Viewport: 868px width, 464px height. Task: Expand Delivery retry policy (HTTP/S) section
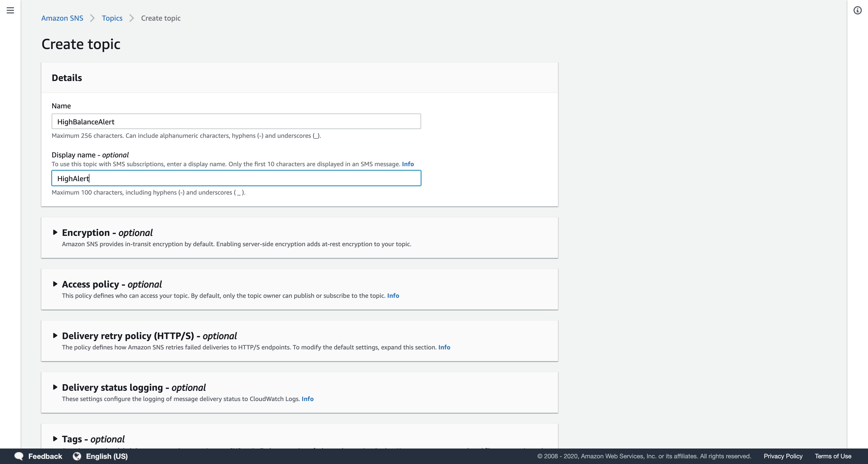(55, 335)
